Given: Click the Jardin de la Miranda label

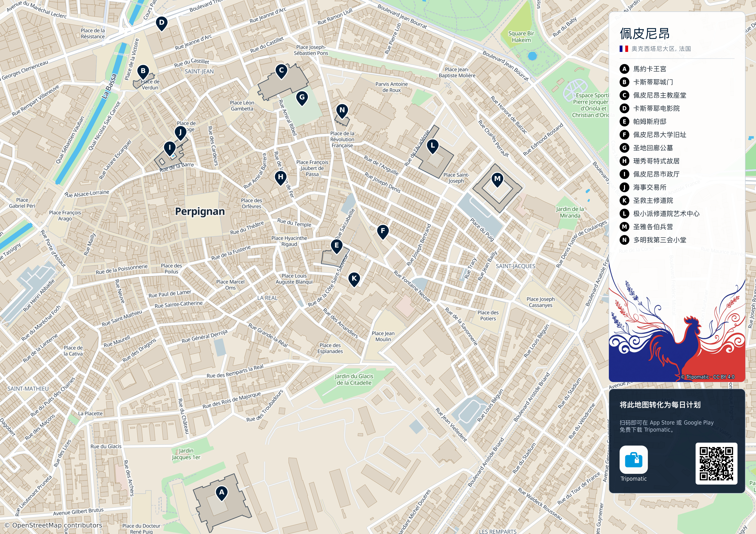Looking at the screenshot, I should (x=570, y=212).
